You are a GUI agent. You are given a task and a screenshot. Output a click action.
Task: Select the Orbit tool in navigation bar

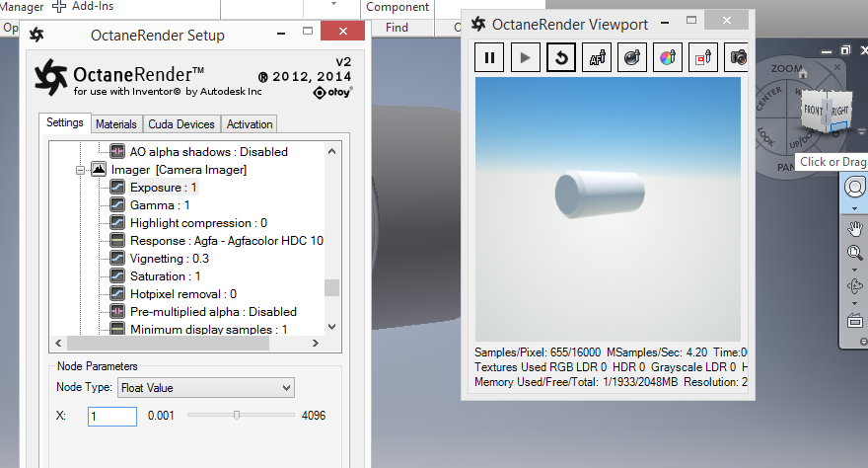pos(855,286)
